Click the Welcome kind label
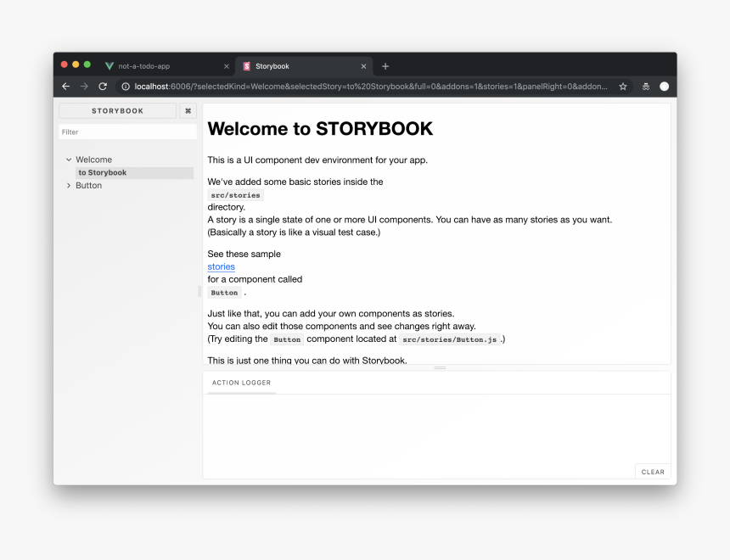730x560 pixels. (x=93, y=160)
